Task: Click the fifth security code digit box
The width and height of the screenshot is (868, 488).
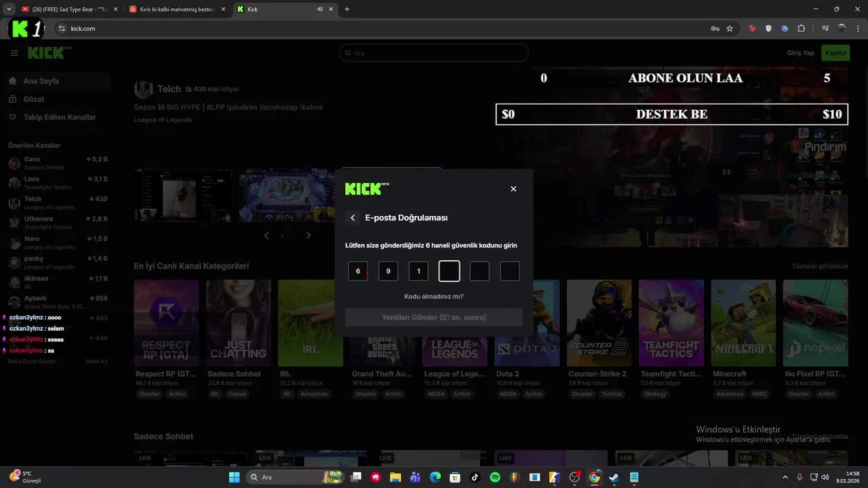Action: [479, 271]
